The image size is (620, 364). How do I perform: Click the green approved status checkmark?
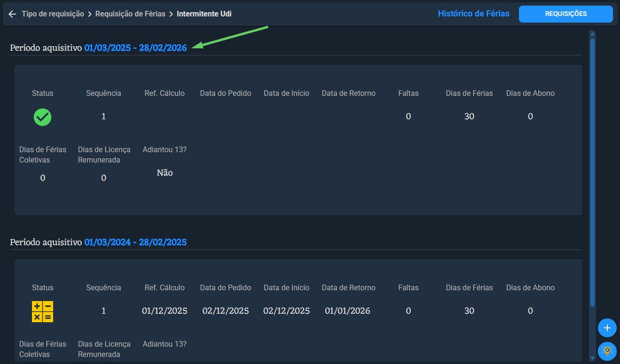43,117
